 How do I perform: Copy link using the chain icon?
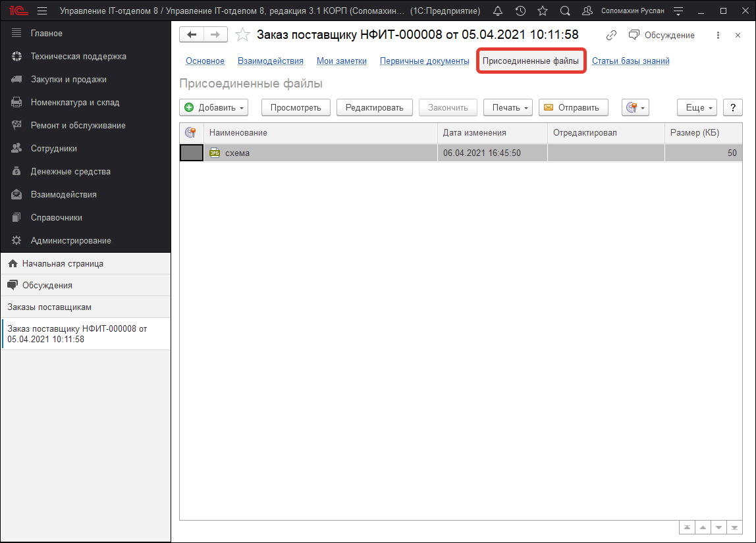click(x=612, y=35)
